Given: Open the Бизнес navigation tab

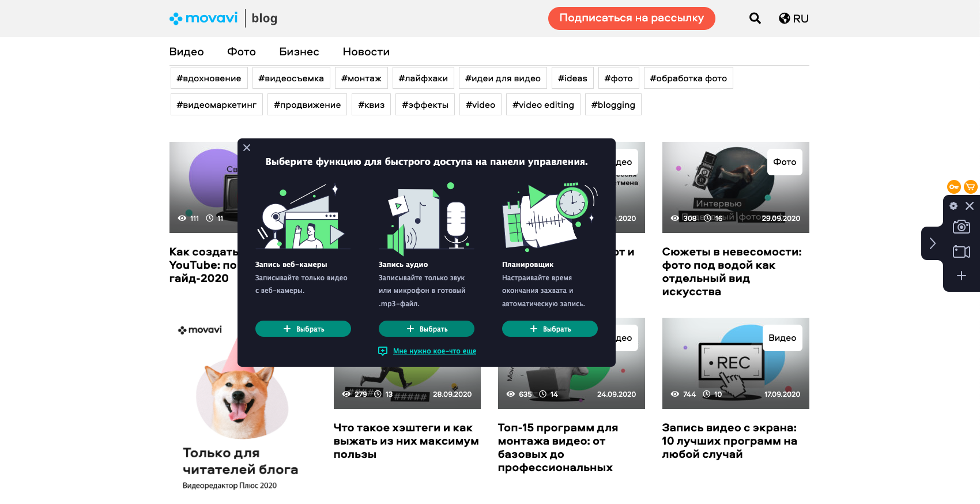Looking at the screenshot, I should click(x=299, y=52).
